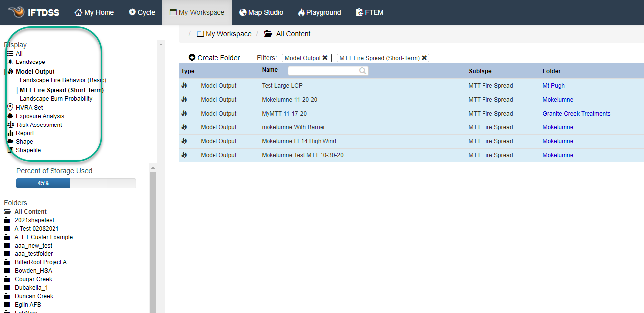Sort by the Folder column header

click(x=552, y=71)
